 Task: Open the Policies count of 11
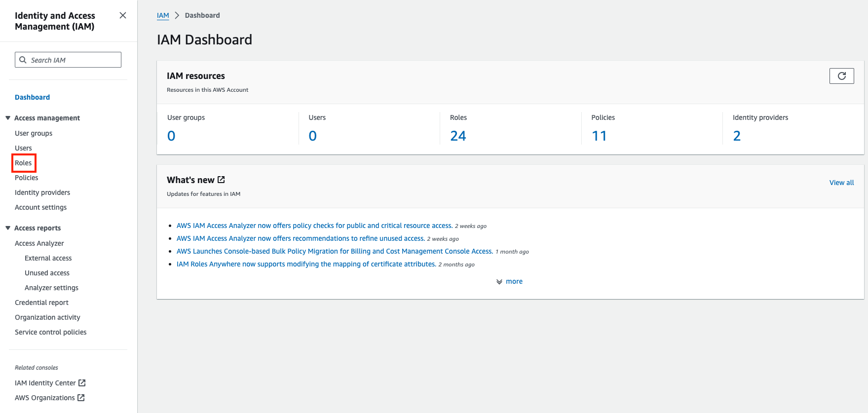(599, 136)
